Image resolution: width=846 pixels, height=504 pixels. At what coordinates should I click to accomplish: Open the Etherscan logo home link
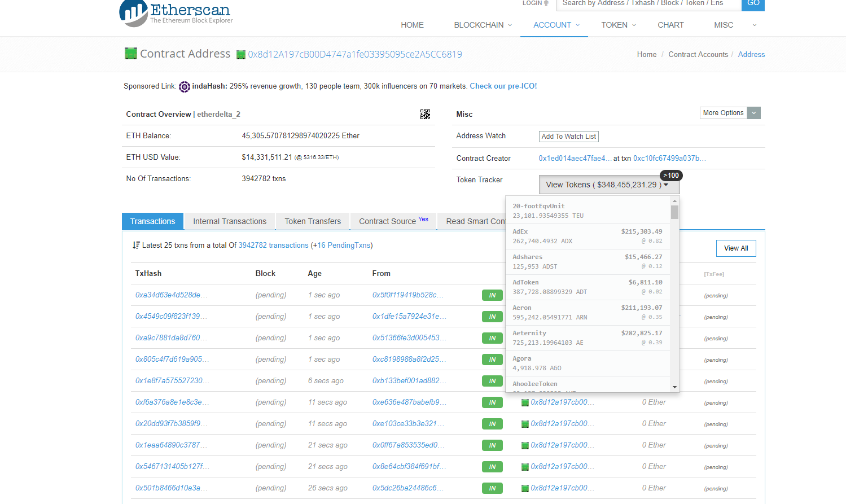coord(176,13)
